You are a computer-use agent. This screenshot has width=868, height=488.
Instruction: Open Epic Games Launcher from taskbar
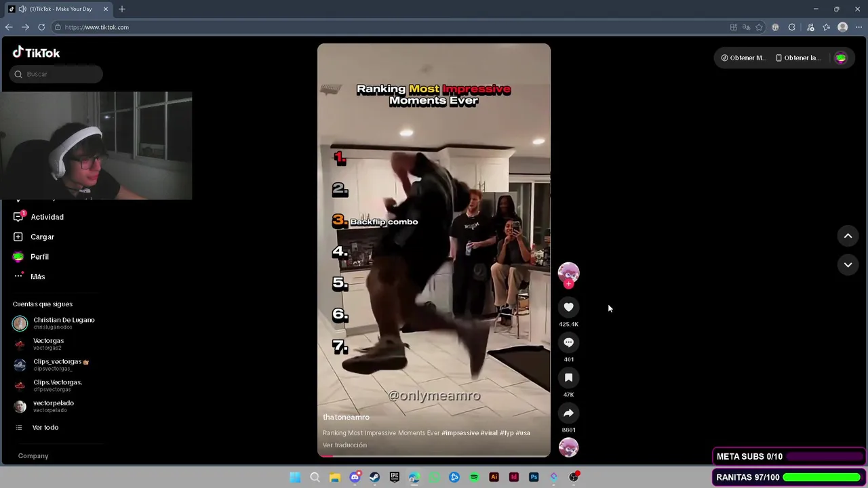click(x=394, y=477)
